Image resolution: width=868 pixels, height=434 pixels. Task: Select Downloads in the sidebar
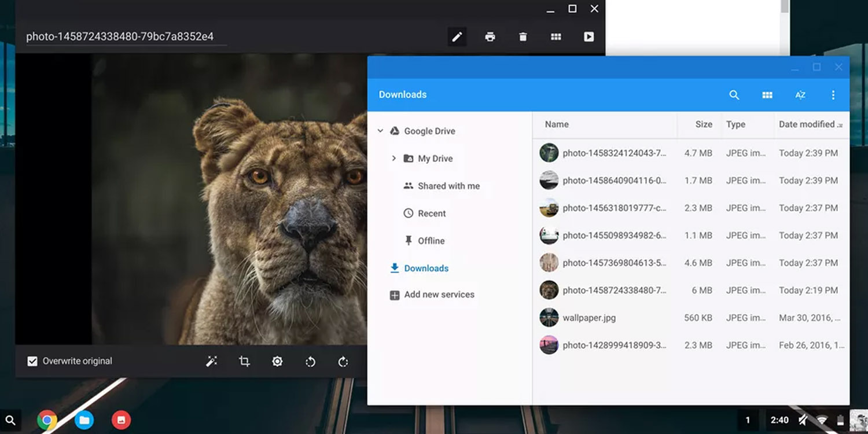click(x=426, y=269)
